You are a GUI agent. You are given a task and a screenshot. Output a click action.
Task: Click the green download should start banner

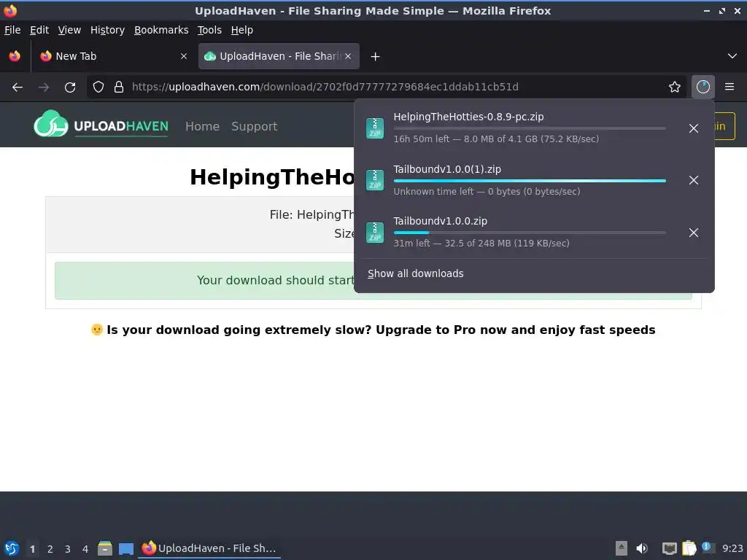click(373, 281)
